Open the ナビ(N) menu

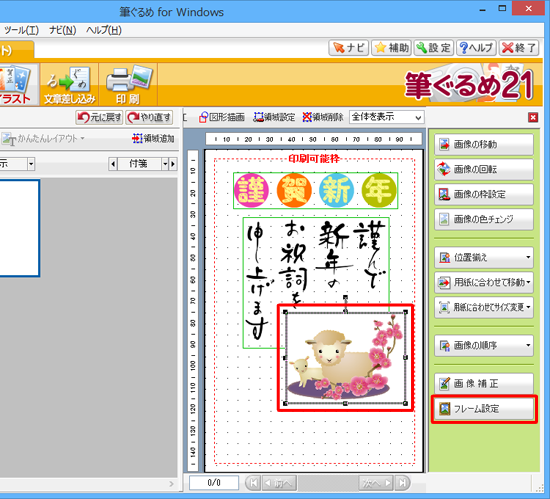click(62, 30)
